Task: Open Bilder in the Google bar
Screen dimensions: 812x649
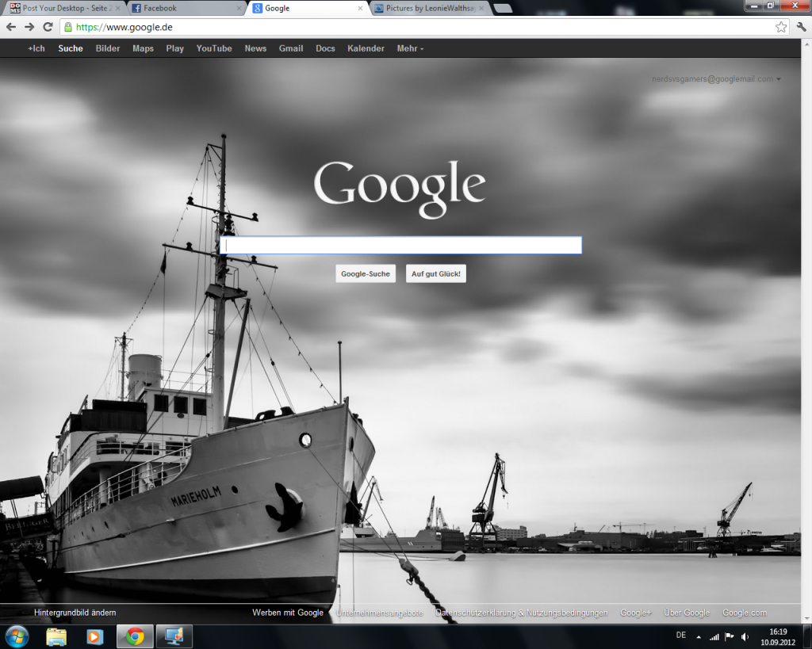Action: click(108, 48)
